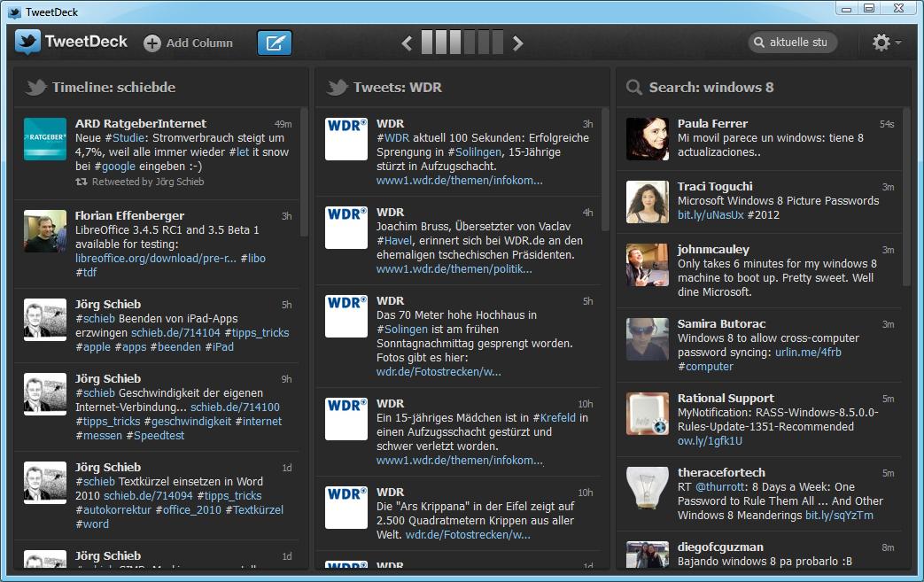Screen dimensions: 924x582
Task: Go to next columns with right arrow
Action: [517, 43]
